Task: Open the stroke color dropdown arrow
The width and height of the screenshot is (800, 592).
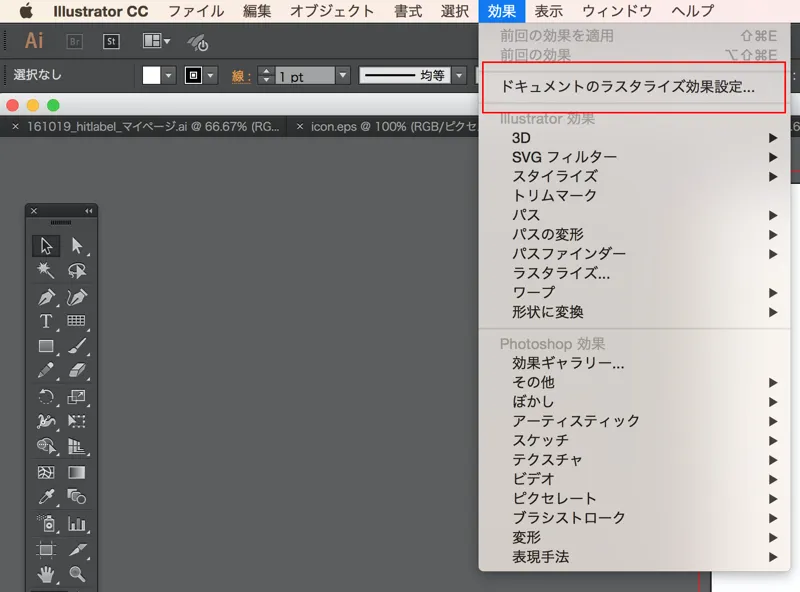Action: coord(210,76)
